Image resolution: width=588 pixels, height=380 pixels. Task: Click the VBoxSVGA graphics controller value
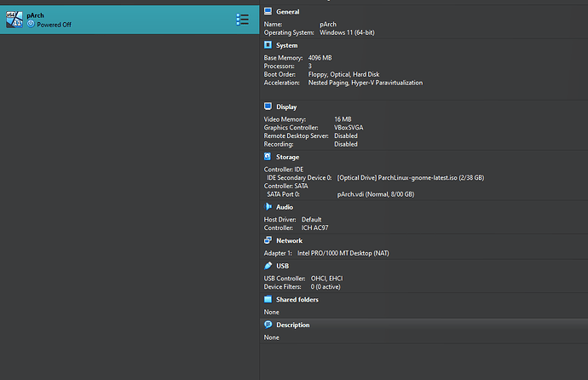click(349, 128)
